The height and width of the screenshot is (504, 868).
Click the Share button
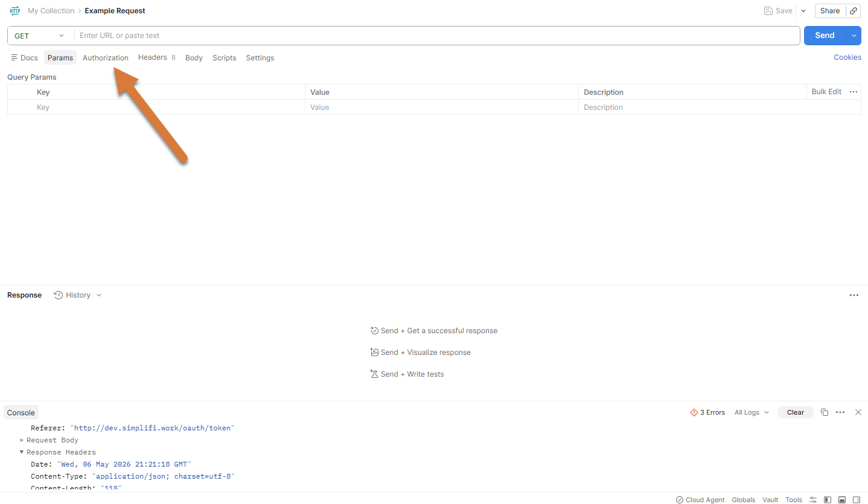click(x=830, y=11)
